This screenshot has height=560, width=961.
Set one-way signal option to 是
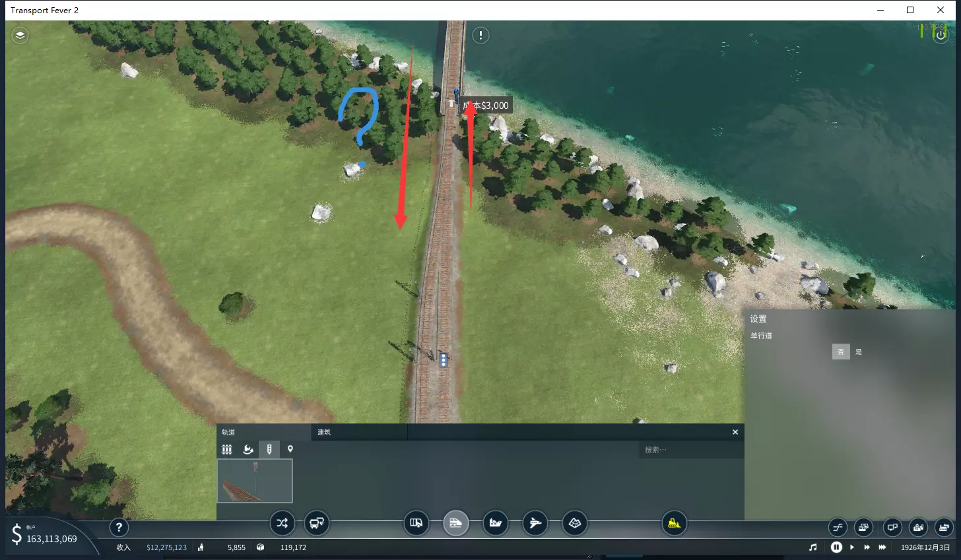point(859,352)
